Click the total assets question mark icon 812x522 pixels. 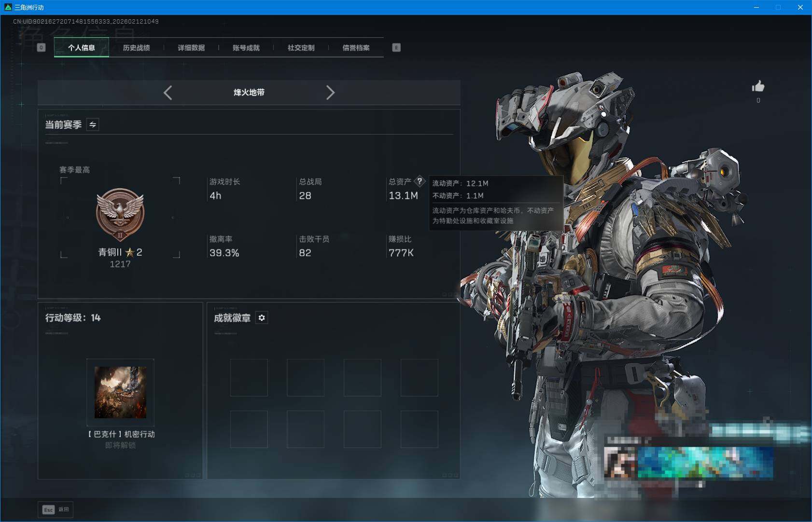pos(420,181)
